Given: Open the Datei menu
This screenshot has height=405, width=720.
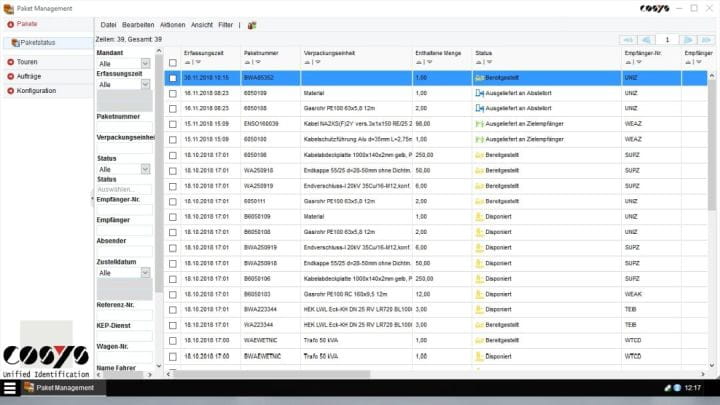Looking at the screenshot, I should (x=108, y=25).
